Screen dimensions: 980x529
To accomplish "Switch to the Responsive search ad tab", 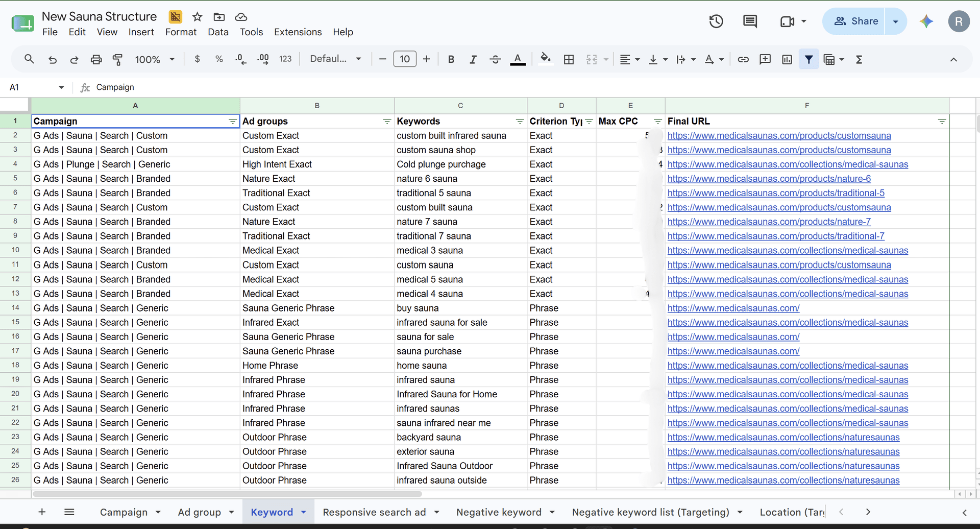I will pyautogui.click(x=374, y=512).
